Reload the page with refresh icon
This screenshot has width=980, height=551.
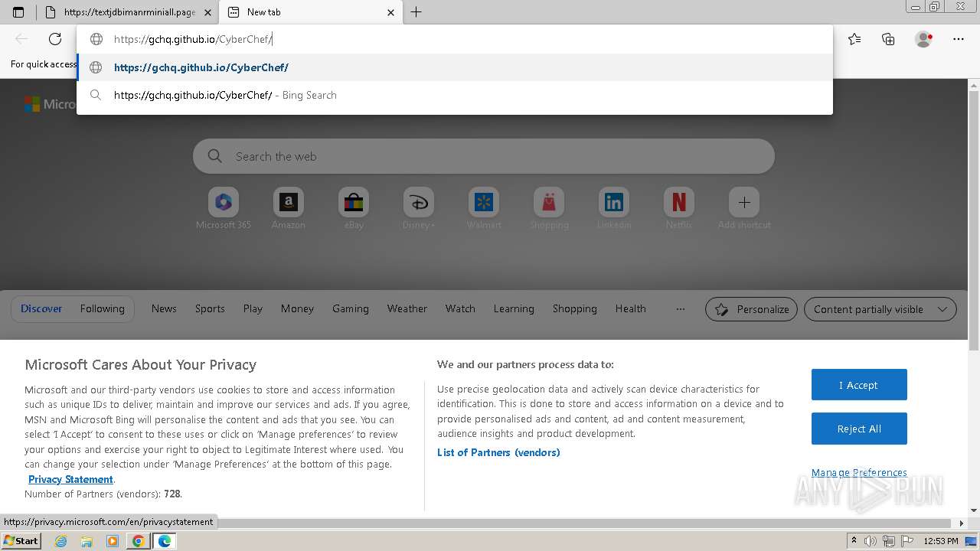pos(55,39)
